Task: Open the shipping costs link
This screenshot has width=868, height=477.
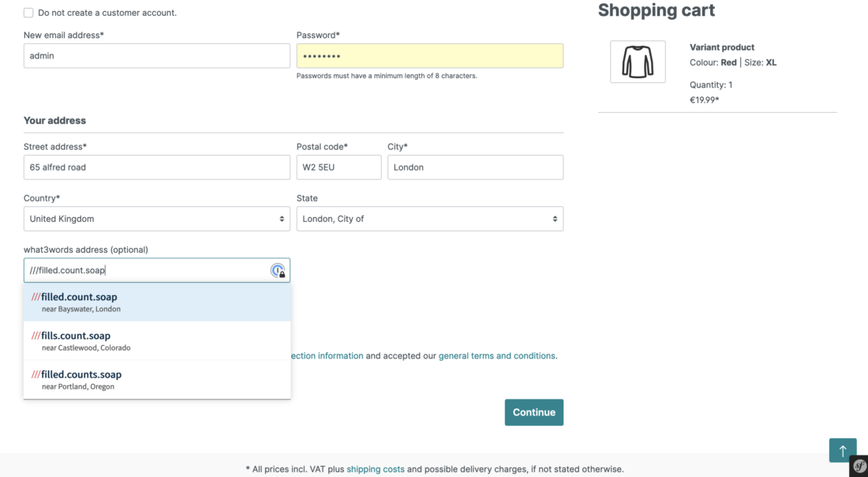Action: click(376, 469)
